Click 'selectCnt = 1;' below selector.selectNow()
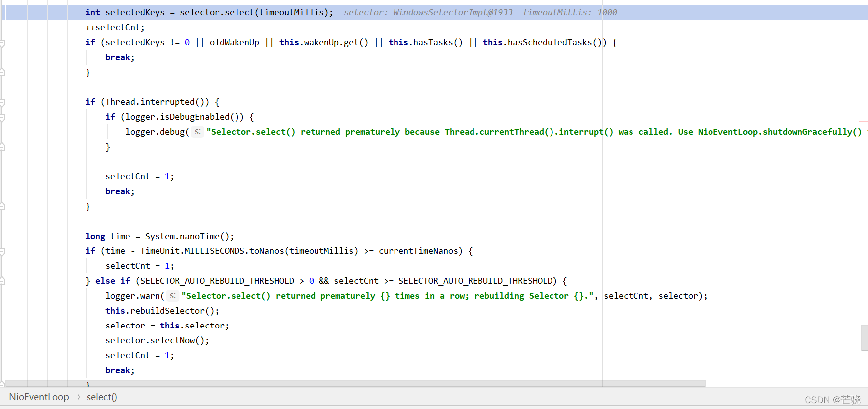Screen dimensions: 868x409 140,355
